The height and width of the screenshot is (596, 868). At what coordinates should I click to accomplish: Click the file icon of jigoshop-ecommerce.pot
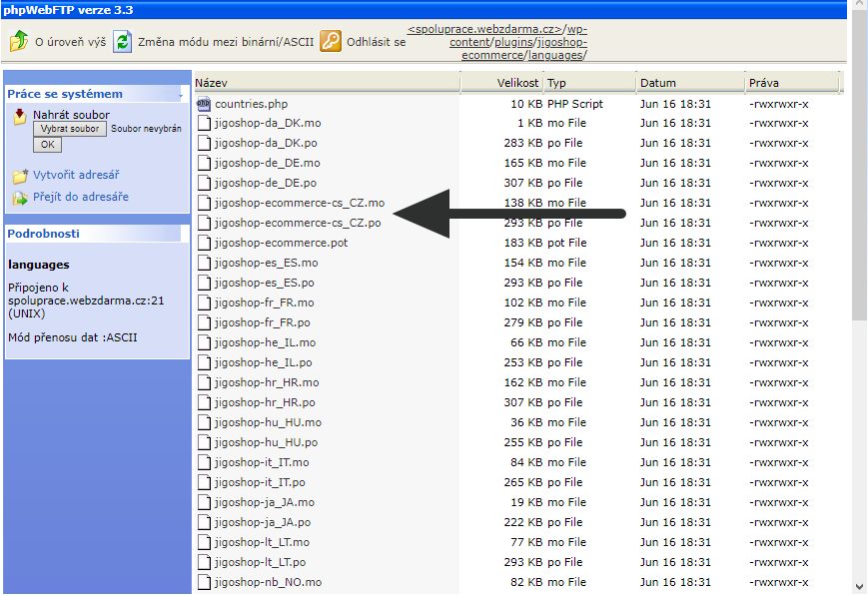(205, 243)
